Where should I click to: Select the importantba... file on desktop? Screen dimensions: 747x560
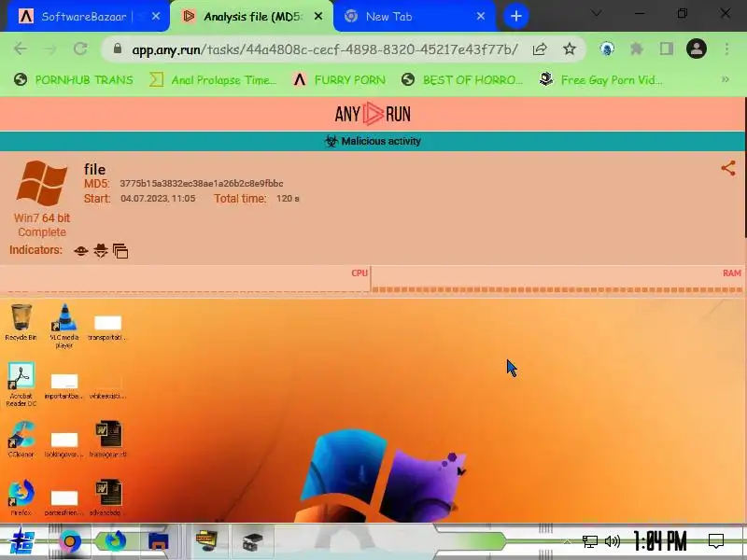click(63, 385)
